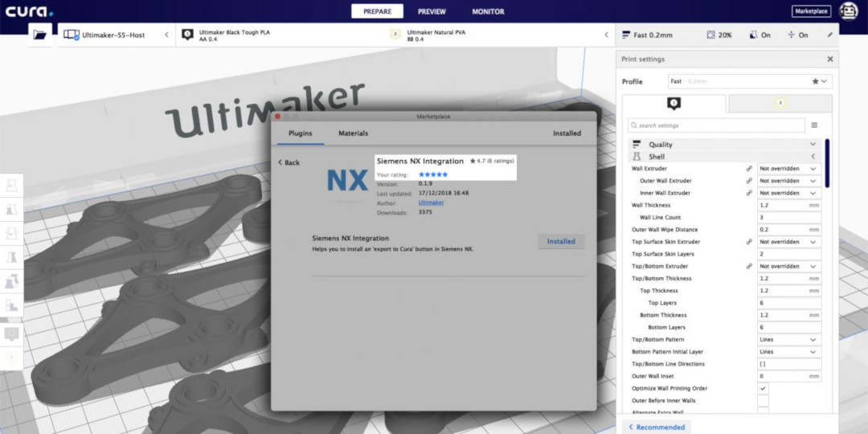Choose extruder 2 button in left toolbar

pos(11,357)
